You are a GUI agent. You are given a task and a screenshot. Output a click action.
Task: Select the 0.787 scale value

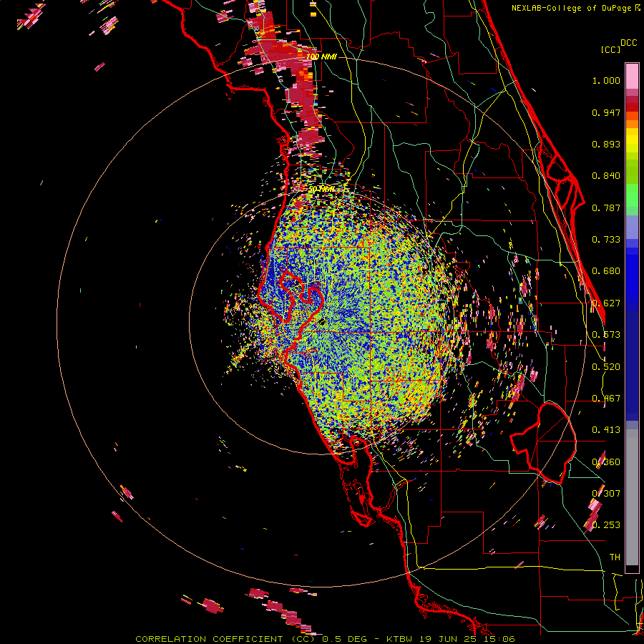click(x=606, y=208)
